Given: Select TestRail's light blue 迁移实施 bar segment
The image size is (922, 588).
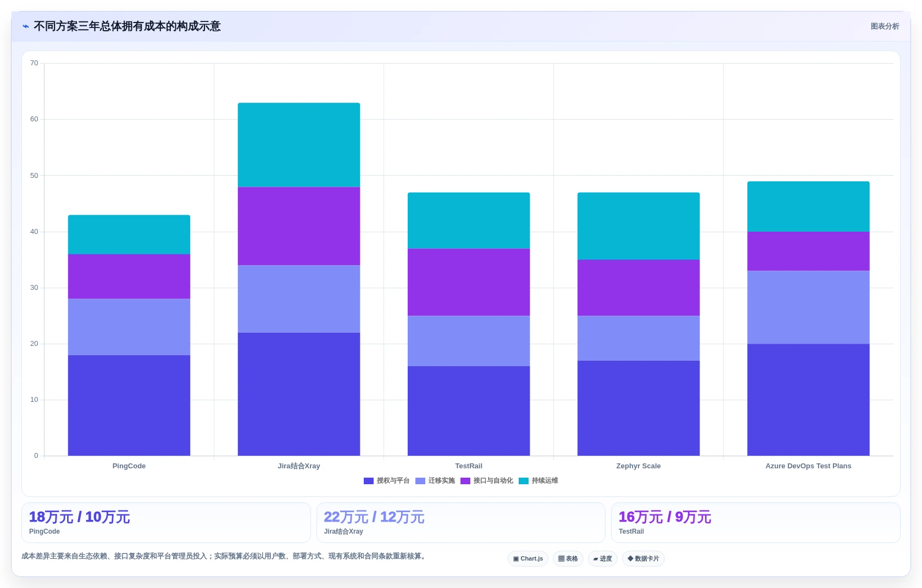Looking at the screenshot, I should pyautogui.click(x=469, y=341).
